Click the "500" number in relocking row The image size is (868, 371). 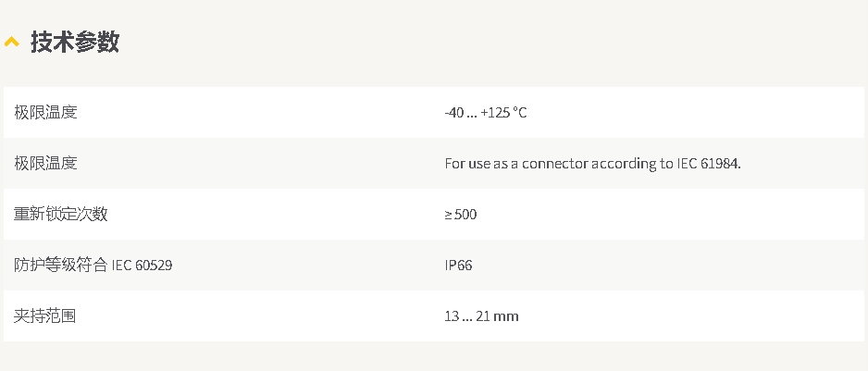pos(465,215)
